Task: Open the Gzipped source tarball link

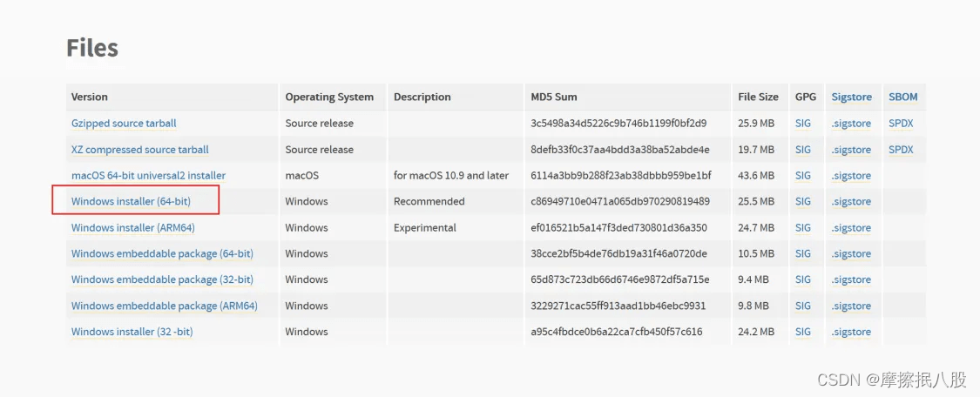Action: pos(124,124)
